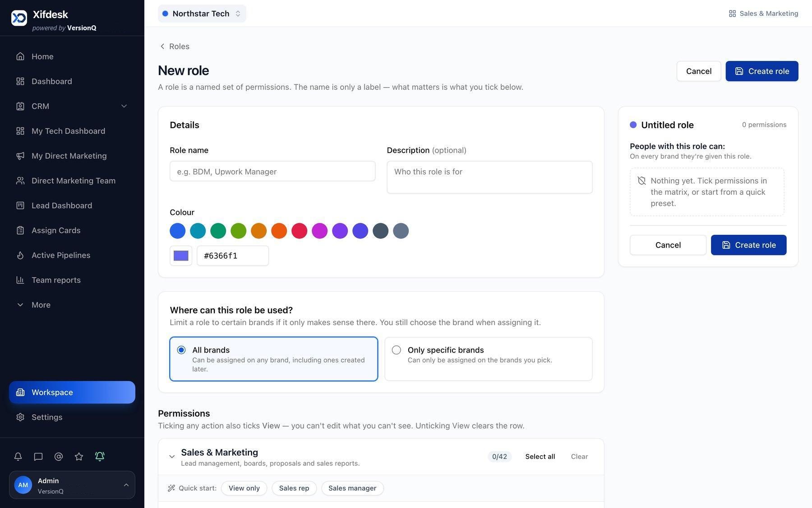Click the Settings gear icon
The image size is (812, 508).
[20, 417]
